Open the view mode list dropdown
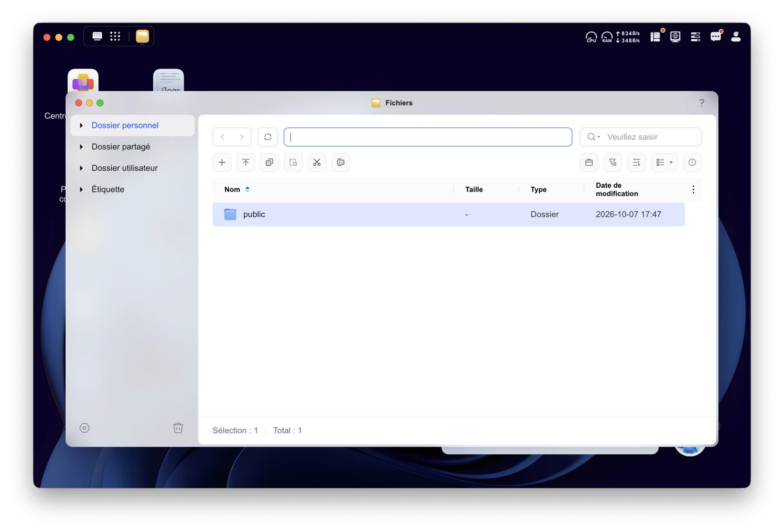The width and height of the screenshot is (784, 532). click(x=664, y=162)
